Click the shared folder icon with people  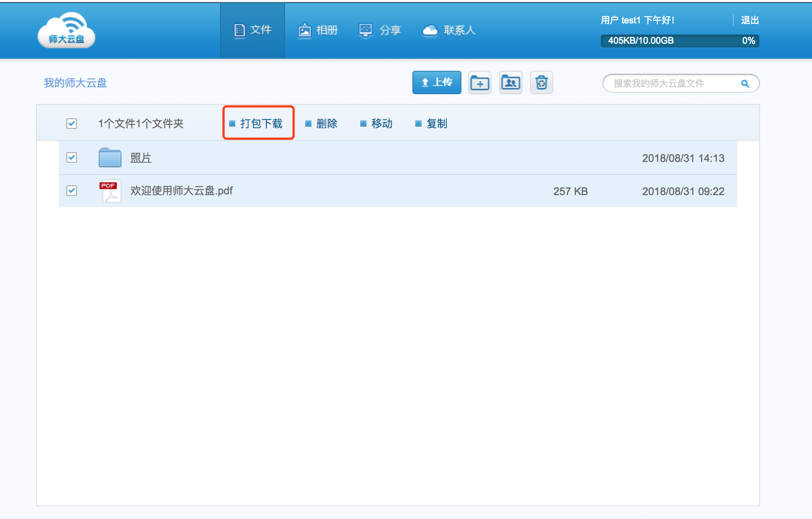click(510, 82)
